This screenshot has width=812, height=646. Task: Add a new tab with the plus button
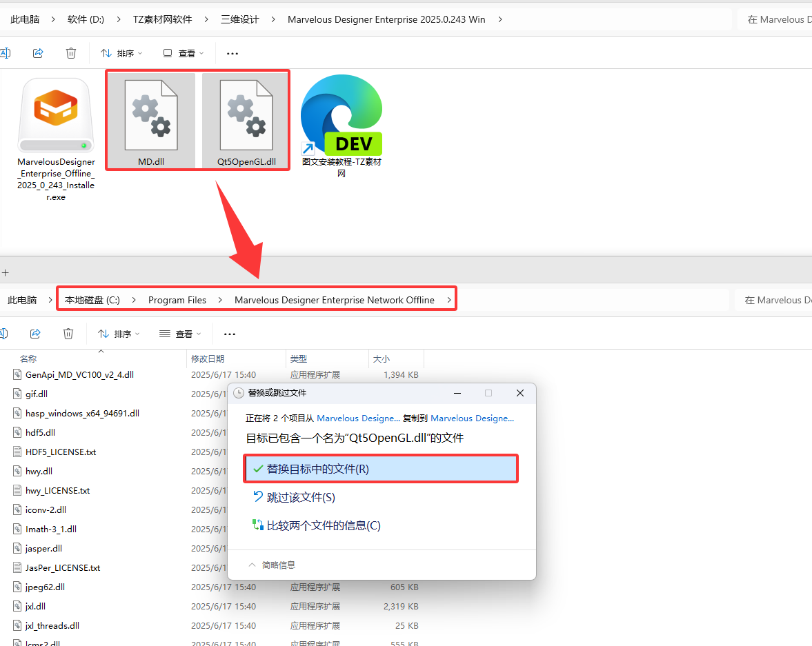[6, 272]
